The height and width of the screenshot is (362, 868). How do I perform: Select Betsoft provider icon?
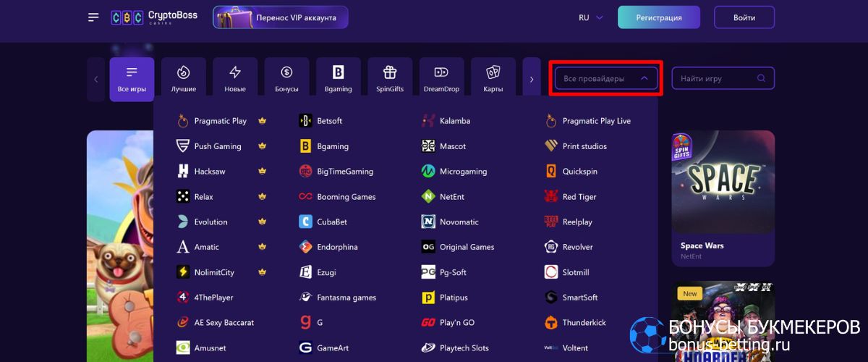(x=305, y=121)
